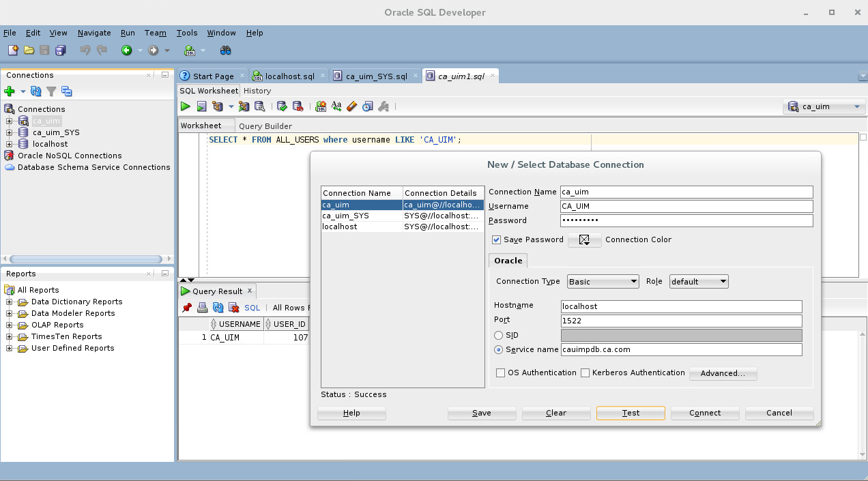Image resolution: width=868 pixels, height=481 pixels.
Task: Click the Run Script toolbar icon
Action: click(201, 106)
